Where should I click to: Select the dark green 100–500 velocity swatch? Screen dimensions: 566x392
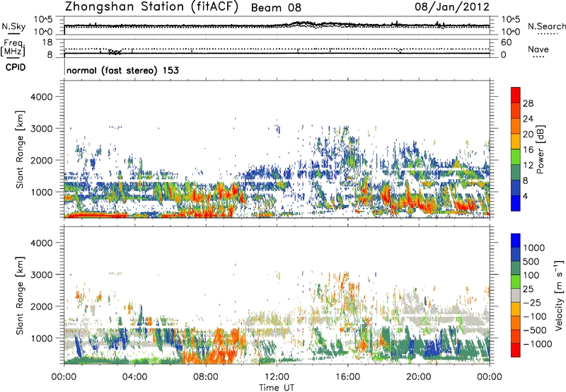point(516,268)
